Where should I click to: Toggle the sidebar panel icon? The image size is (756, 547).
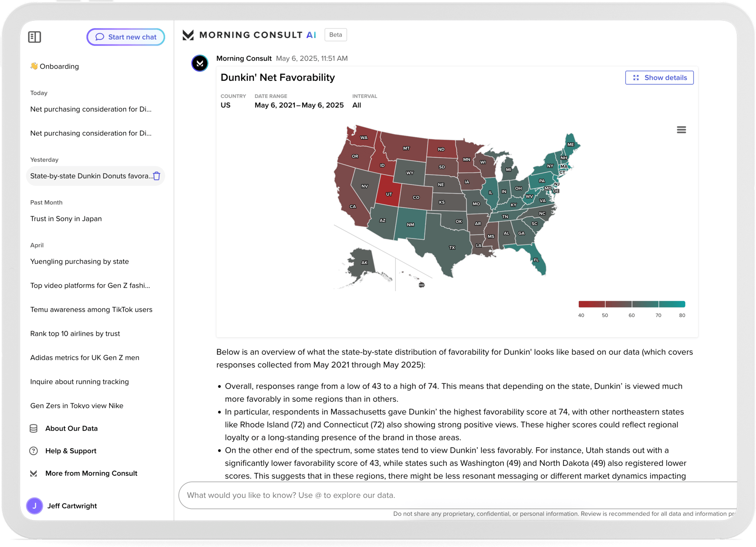click(34, 37)
